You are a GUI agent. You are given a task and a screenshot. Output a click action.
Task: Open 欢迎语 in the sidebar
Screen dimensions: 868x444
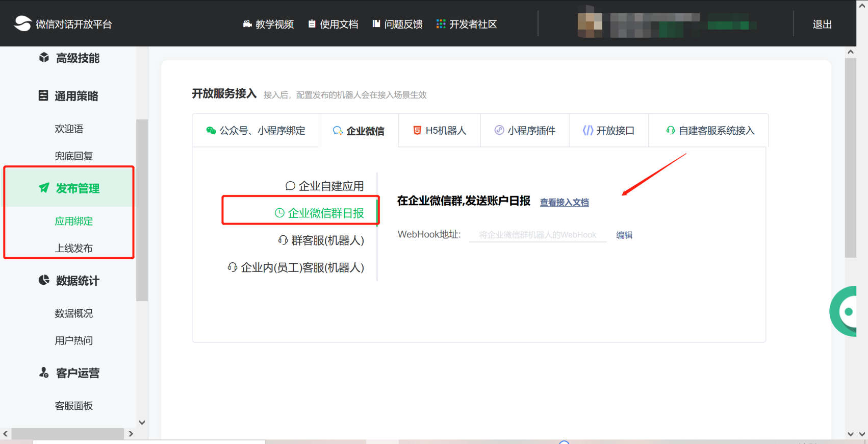coord(69,129)
